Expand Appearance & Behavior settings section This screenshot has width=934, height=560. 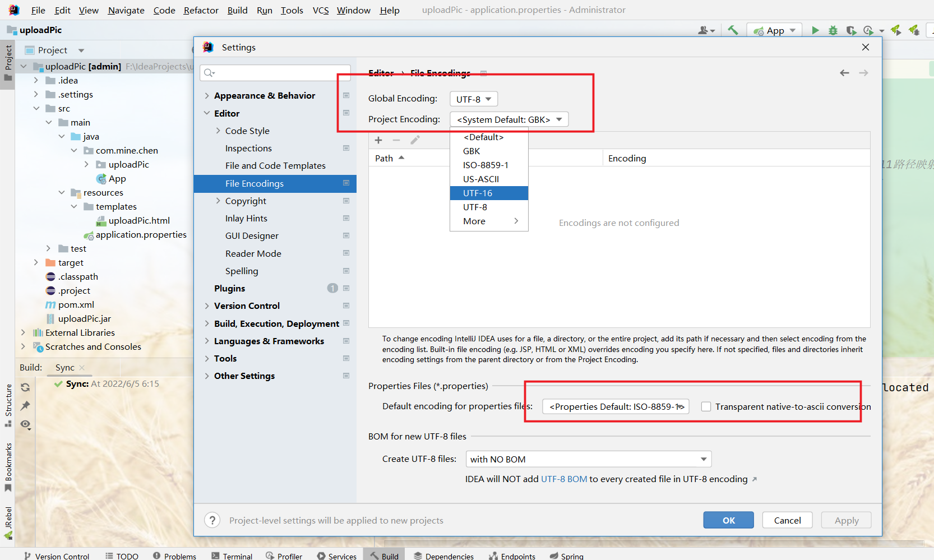207,96
